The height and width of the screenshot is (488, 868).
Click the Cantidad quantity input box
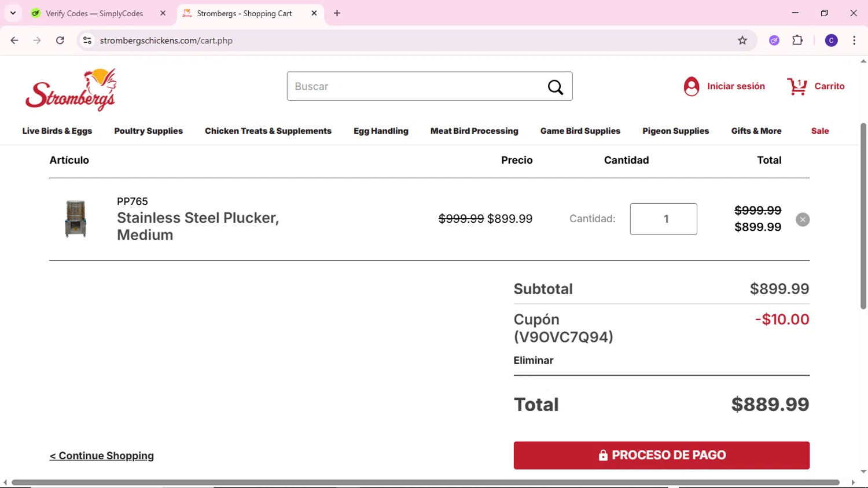point(663,219)
